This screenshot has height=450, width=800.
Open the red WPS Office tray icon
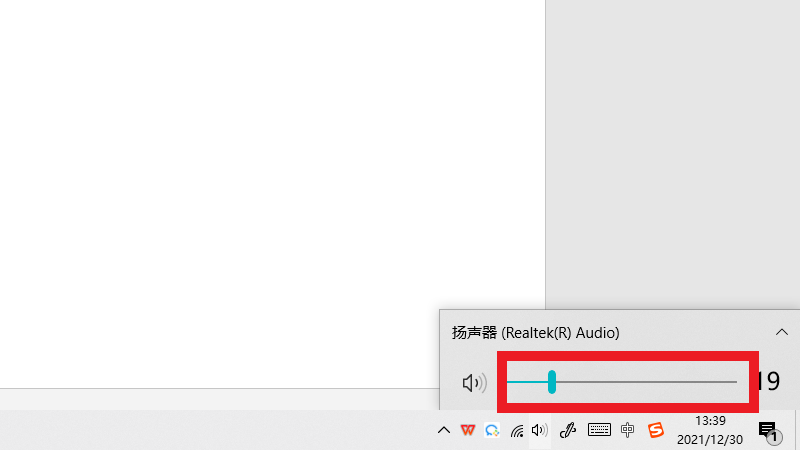tap(468, 430)
